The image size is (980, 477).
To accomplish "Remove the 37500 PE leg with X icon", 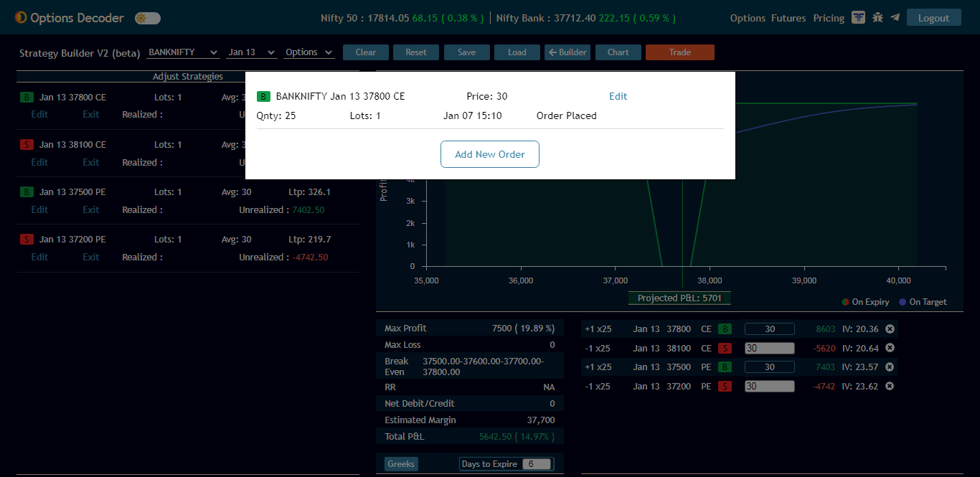I will (x=890, y=367).
